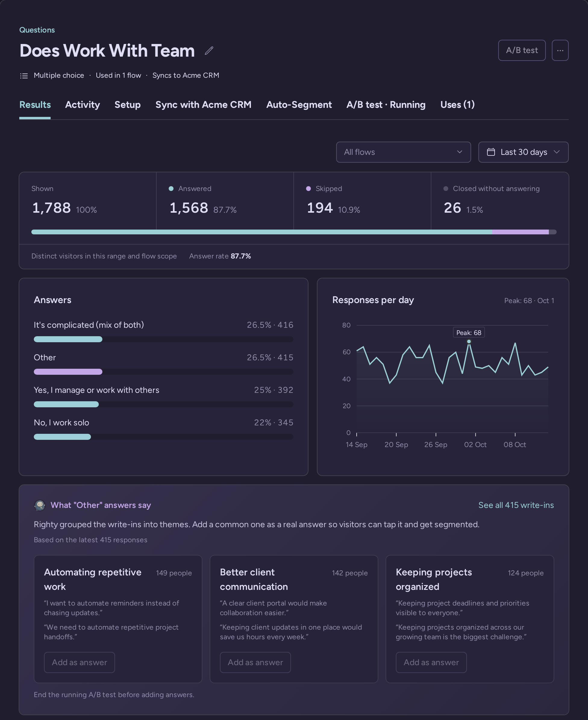Click the shown/answered/skipped progress bar

[294, 232]
